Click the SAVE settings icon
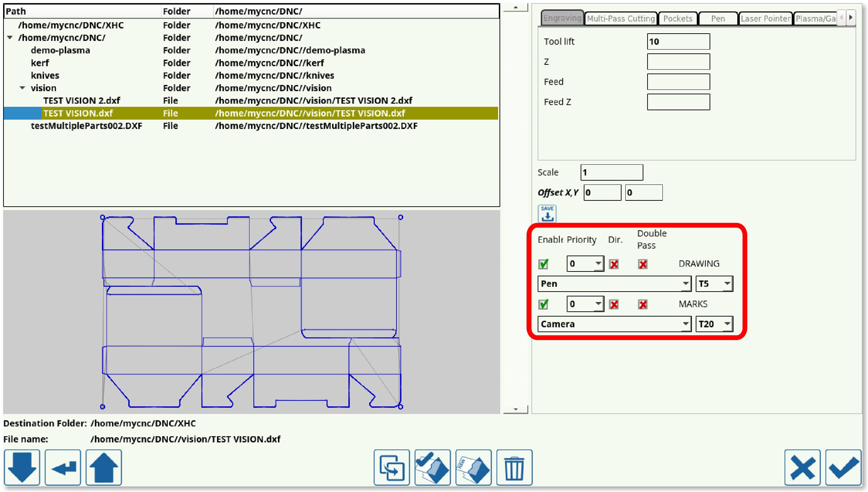Image resolution: width=868 pixels, height=492 pixels. (x=547, y=213)
